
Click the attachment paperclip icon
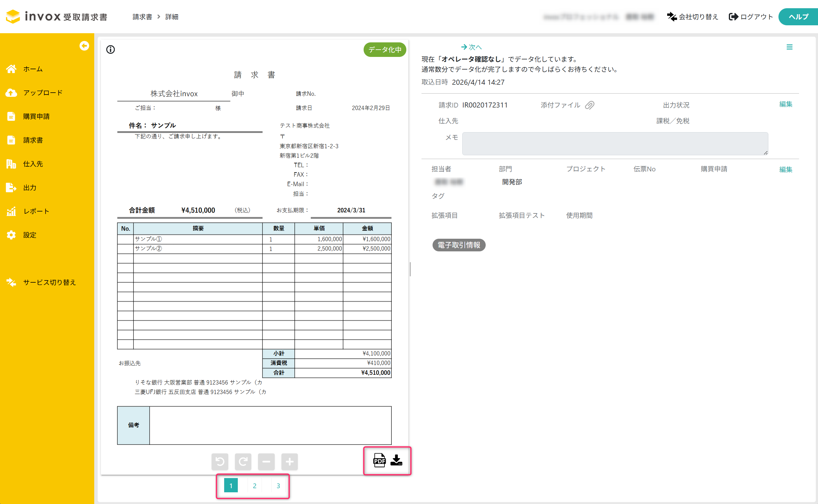[590, 105]
